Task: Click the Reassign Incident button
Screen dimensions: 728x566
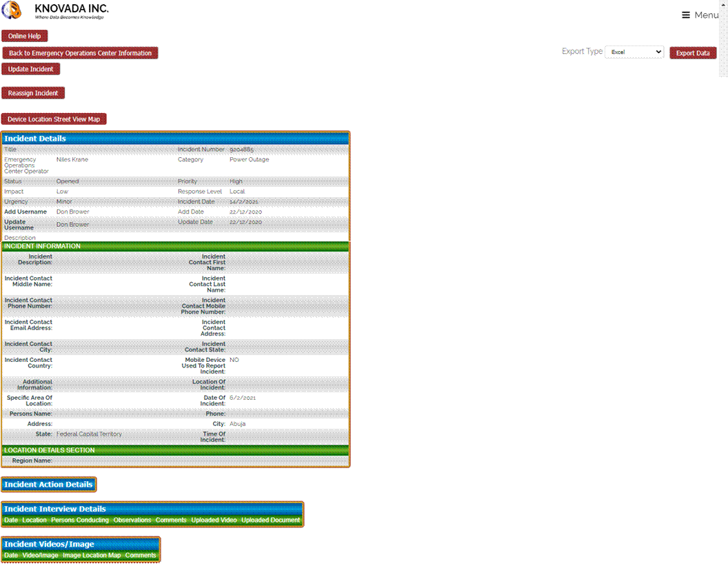Action: pyautogui.click(x=33, y=93)
